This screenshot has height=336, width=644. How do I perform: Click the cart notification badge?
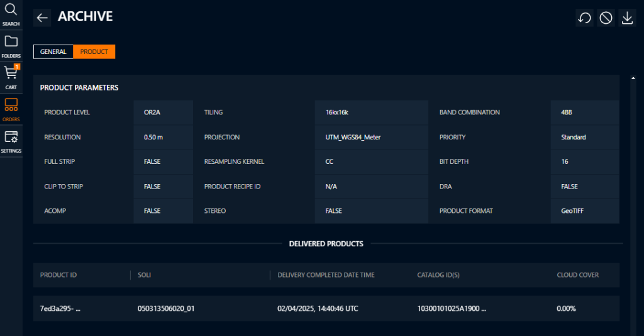pyautogui.click(x=18, y=67)
